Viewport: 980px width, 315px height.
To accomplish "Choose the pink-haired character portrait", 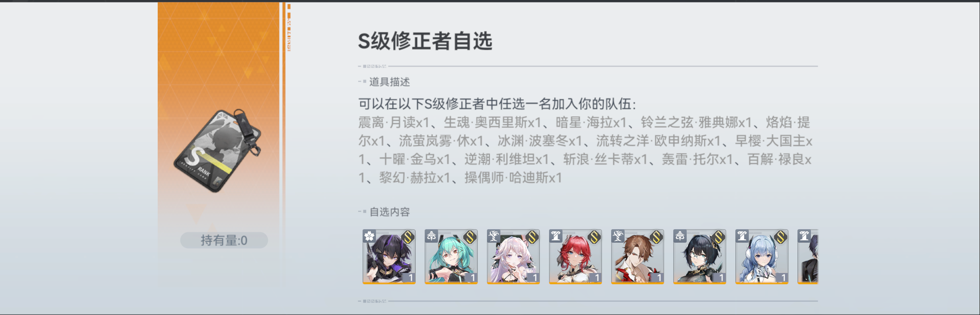I will pos(513,256).
